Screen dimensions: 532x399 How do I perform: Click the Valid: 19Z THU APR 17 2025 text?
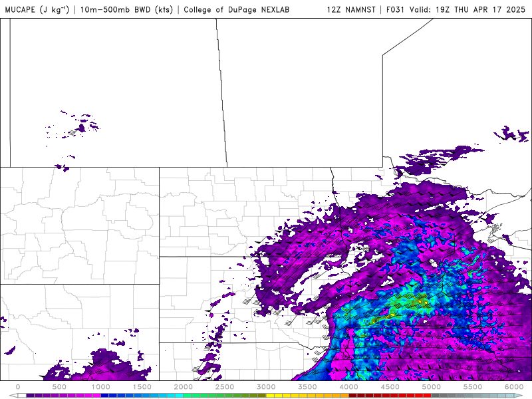click(467, 9)
